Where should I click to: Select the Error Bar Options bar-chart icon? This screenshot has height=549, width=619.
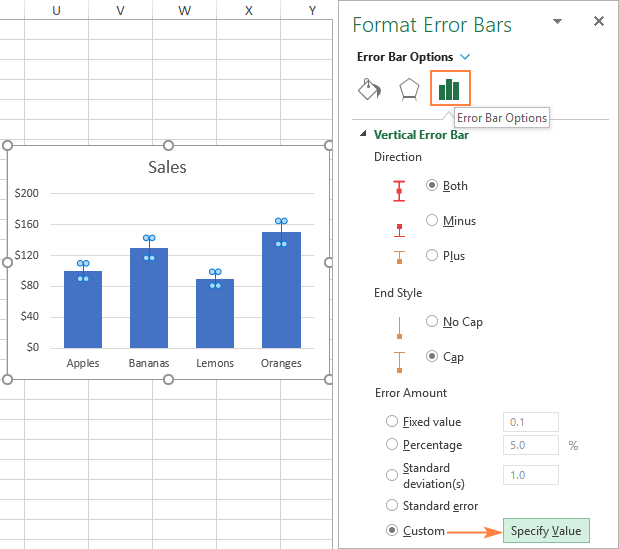(x=449, y=90)
